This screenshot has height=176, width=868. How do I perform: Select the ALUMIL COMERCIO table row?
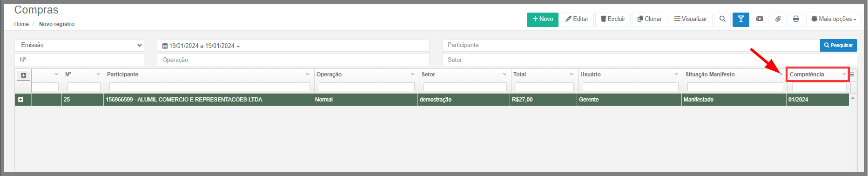[432, 100]
